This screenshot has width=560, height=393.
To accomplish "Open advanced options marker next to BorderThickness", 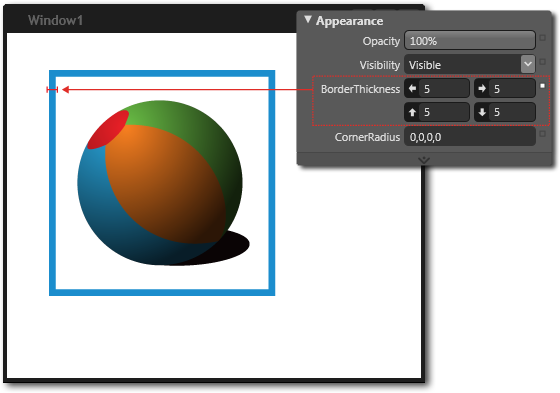I will (542, 86).
